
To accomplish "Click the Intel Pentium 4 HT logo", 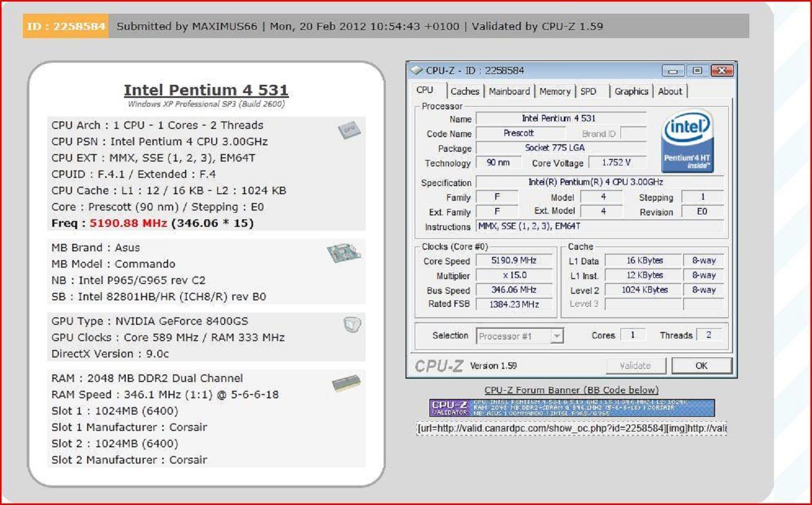I will click(687, 141).
